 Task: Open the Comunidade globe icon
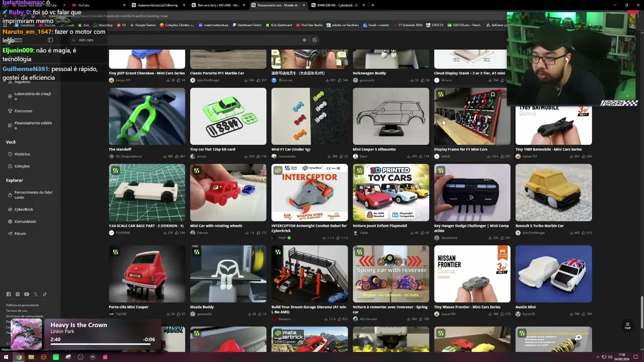tap(10, 221)
